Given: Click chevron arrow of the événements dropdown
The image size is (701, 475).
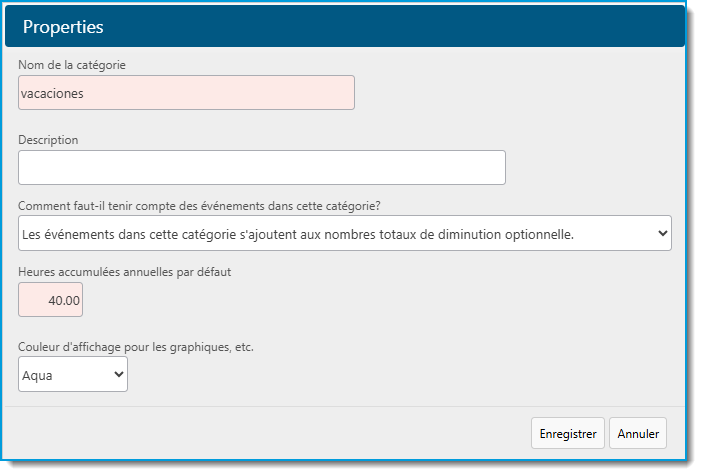Looking at the screenshot, I should click(663, 233).
